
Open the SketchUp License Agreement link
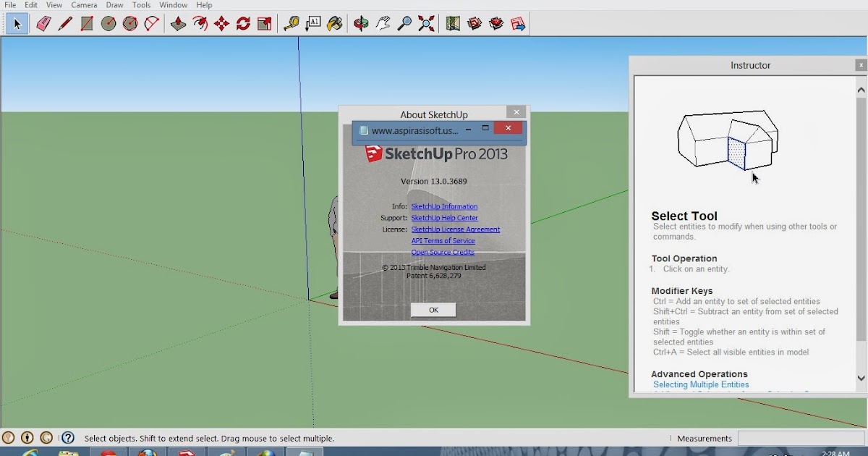point(455,229)
